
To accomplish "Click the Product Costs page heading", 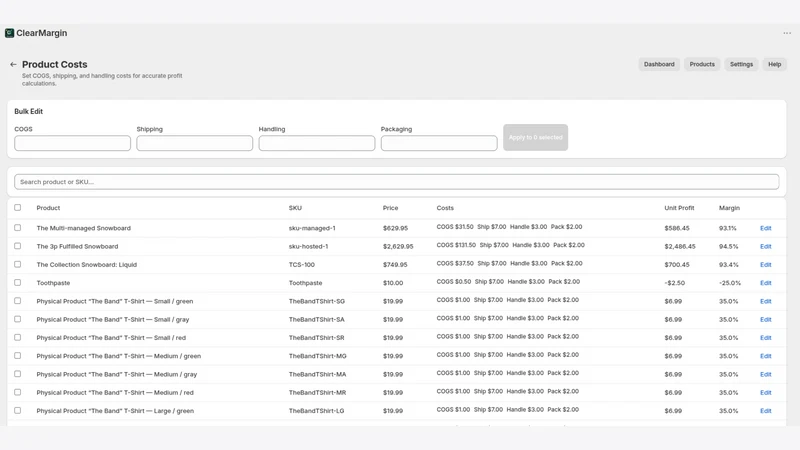I will (x=55, y=64).
